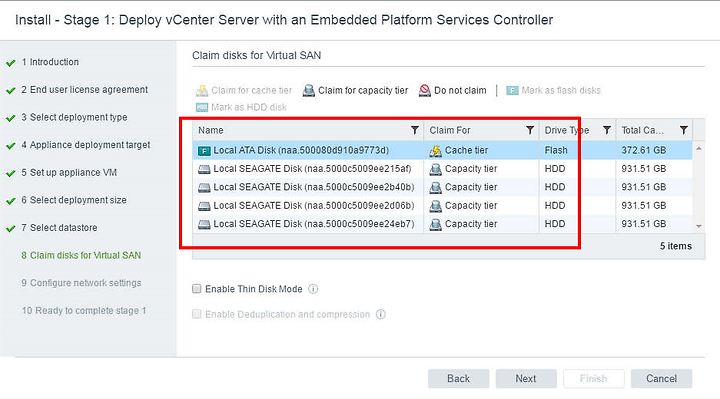Go to step 7 Select datastore
The width and height of the screenshot is (720, 399).
(x=59, y=227)
